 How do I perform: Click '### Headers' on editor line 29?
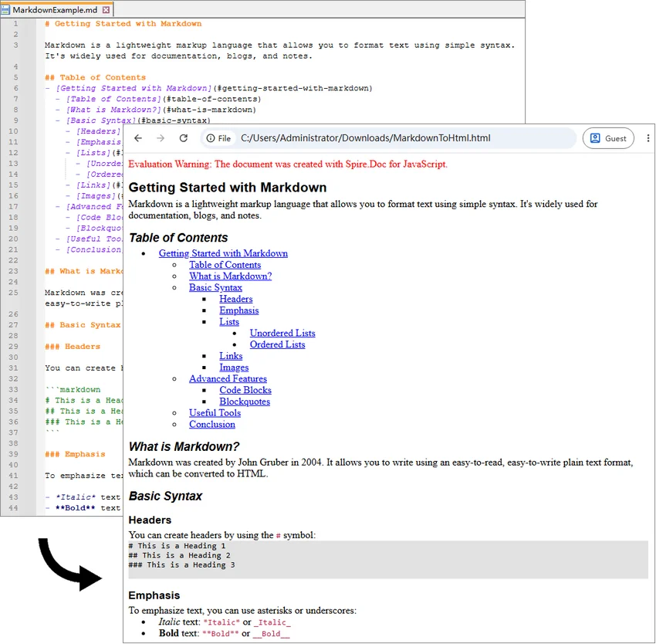click(x=73, y=347)
